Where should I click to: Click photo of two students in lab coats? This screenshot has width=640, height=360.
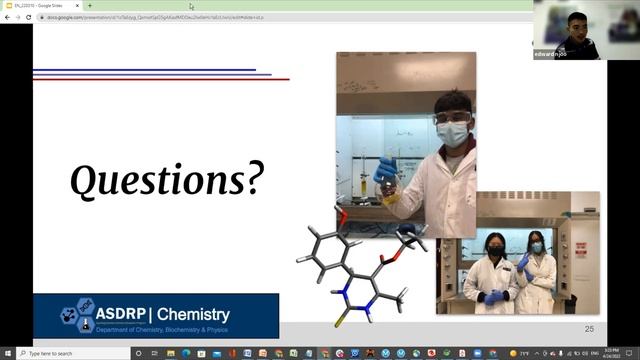518,253
